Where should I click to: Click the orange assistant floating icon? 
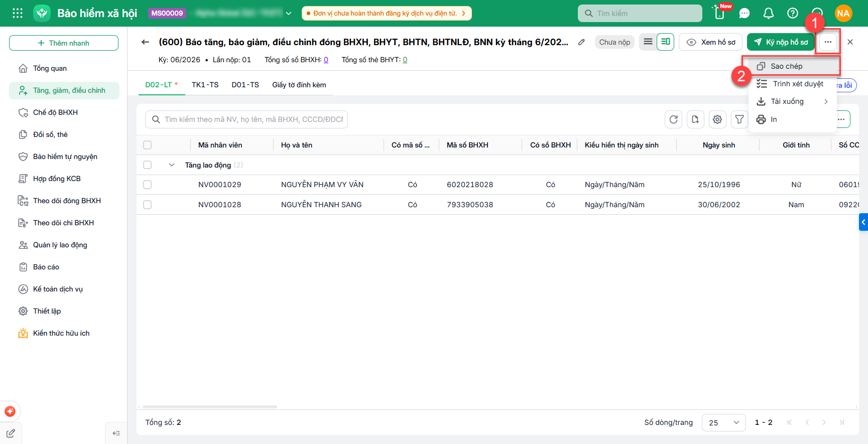pos(10,411)
